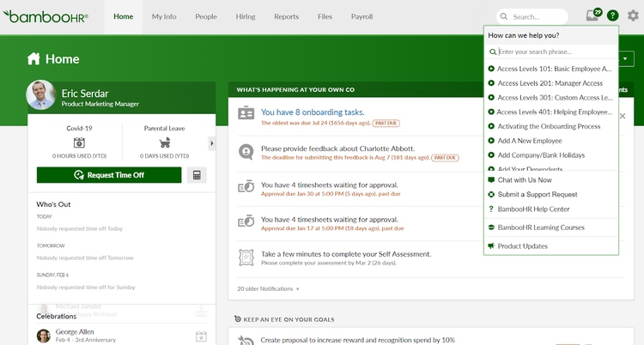Open the dropdown button below help panel
644x345 pixels.
click(x=627, y=59)
